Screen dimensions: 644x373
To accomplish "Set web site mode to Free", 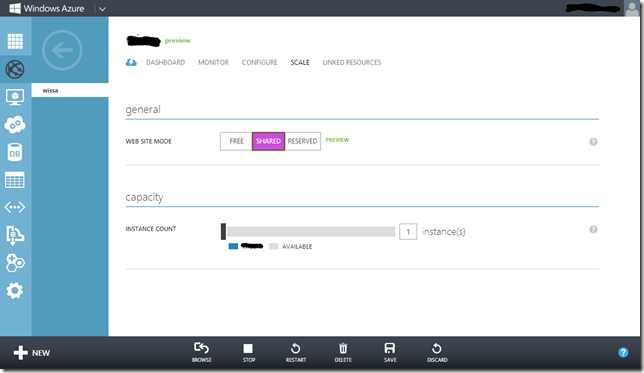I will tap(236, 141).
